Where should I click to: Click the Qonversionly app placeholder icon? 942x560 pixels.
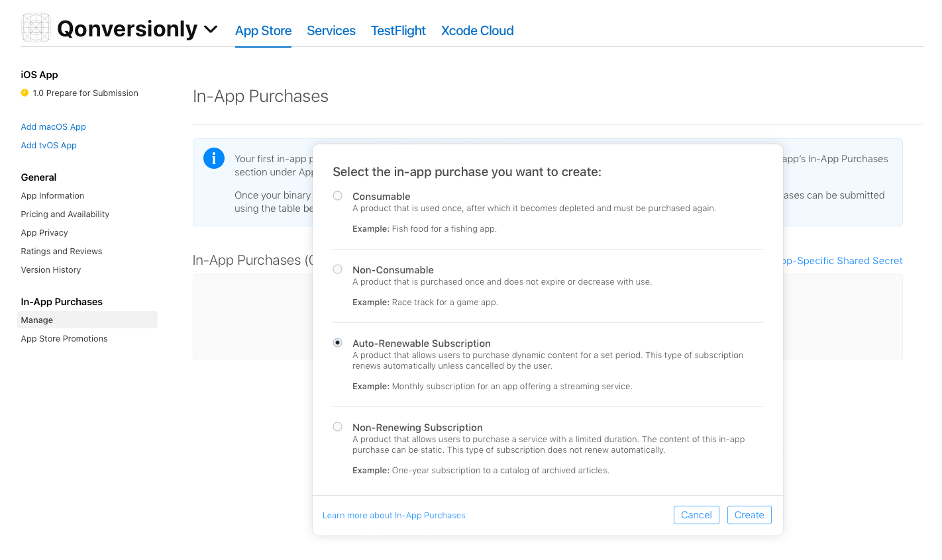(x=36, y=28)
